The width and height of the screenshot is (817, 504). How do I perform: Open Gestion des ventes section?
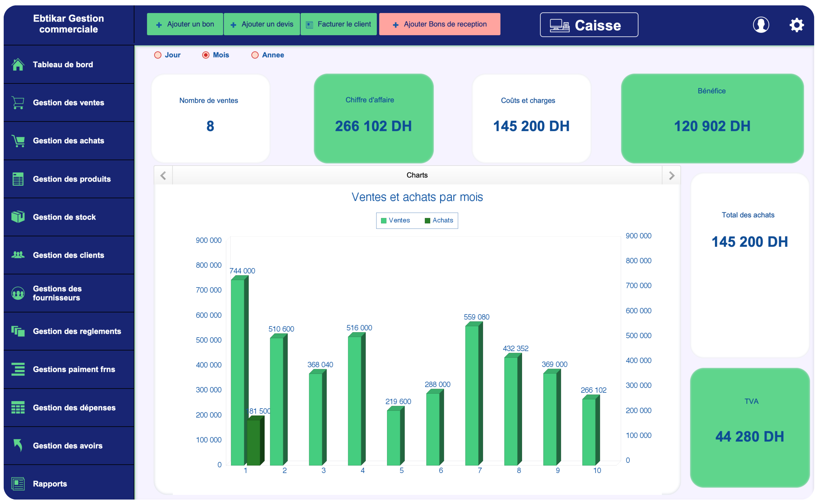(69, 103)
